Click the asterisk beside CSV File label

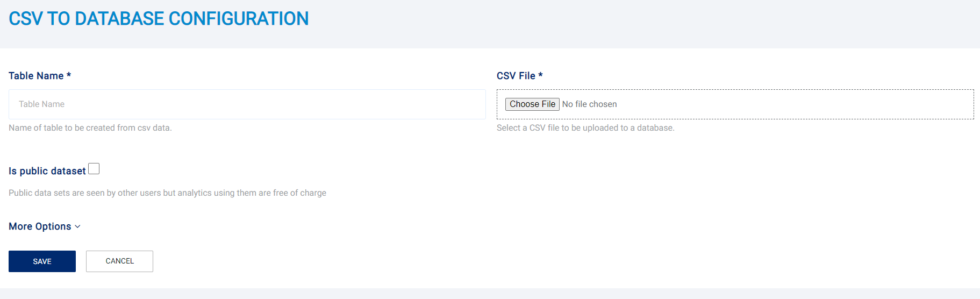[540, 75]
